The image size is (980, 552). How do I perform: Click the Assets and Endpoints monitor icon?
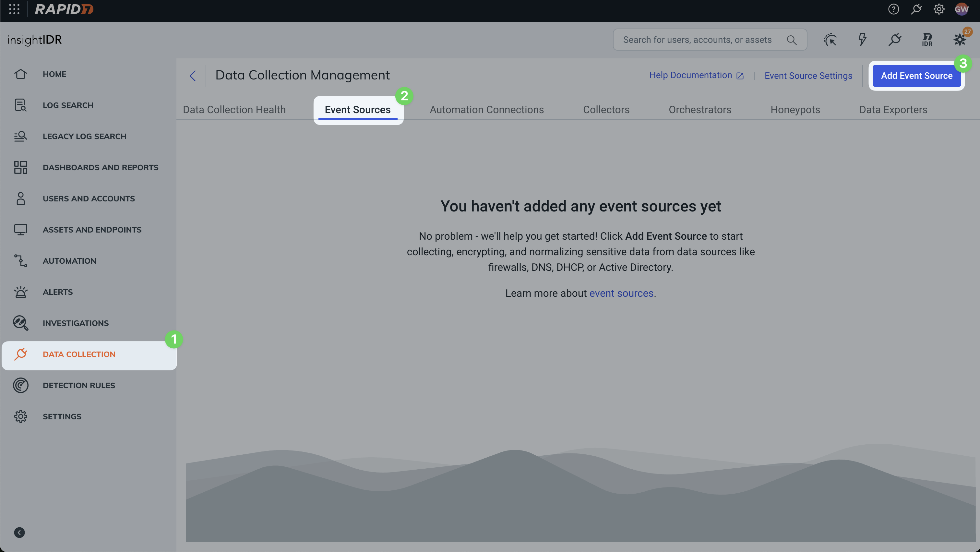[x=20, y=230]
